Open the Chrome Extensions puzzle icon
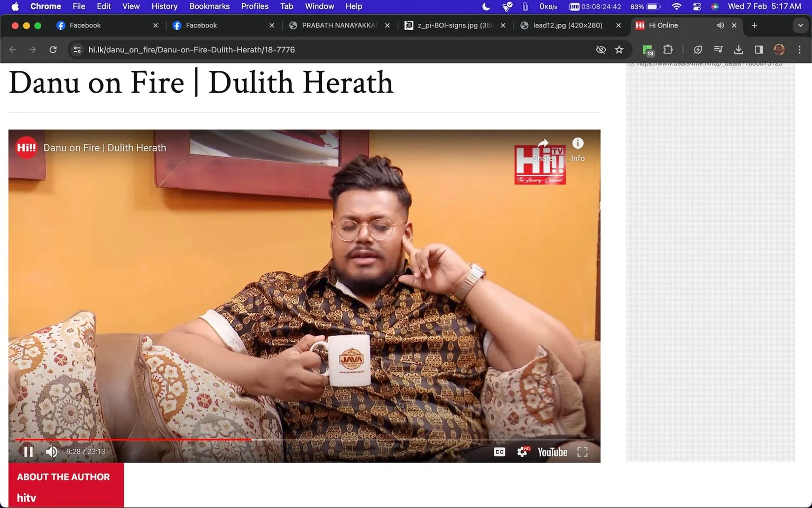 coord(668,50)
